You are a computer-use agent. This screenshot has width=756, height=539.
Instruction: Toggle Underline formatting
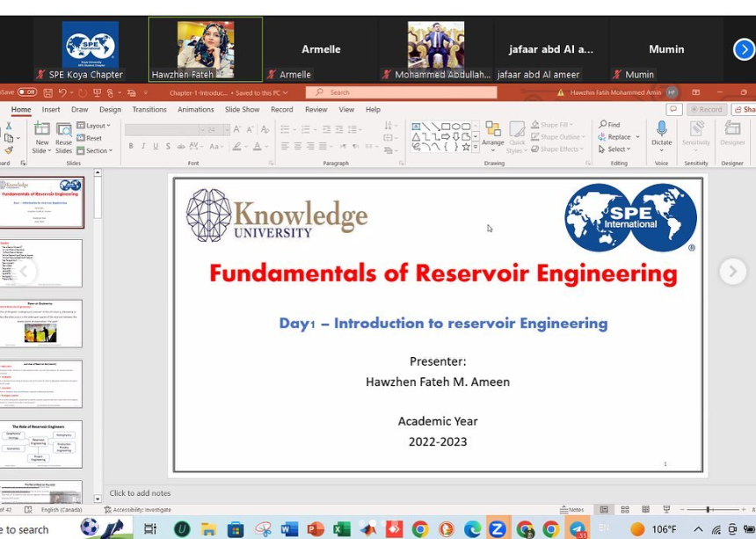tap(156, 146)
